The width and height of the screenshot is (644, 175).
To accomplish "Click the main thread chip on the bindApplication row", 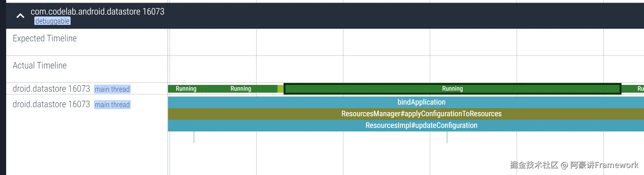I will click(112, 105).
